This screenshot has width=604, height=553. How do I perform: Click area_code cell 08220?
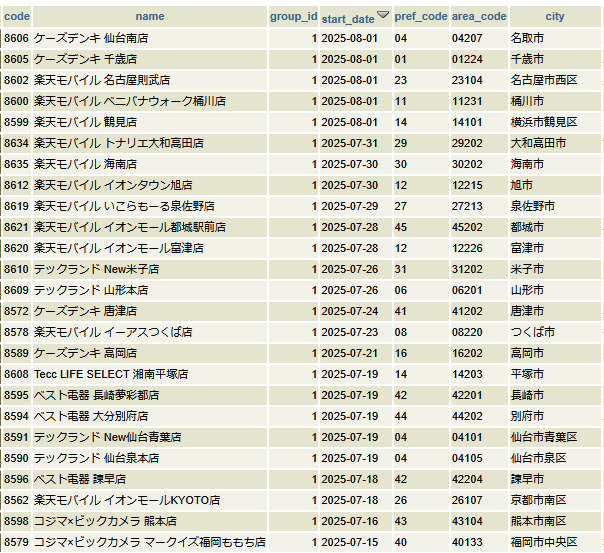pos(479,332)
